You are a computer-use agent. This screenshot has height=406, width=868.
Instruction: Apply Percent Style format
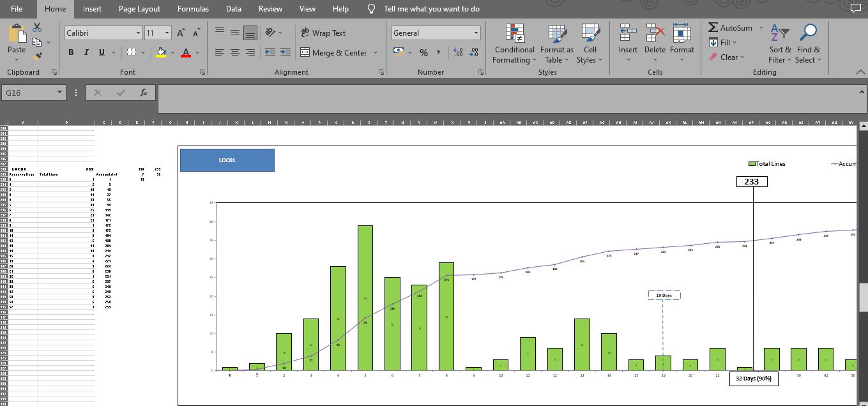click(x=423, y=52)
